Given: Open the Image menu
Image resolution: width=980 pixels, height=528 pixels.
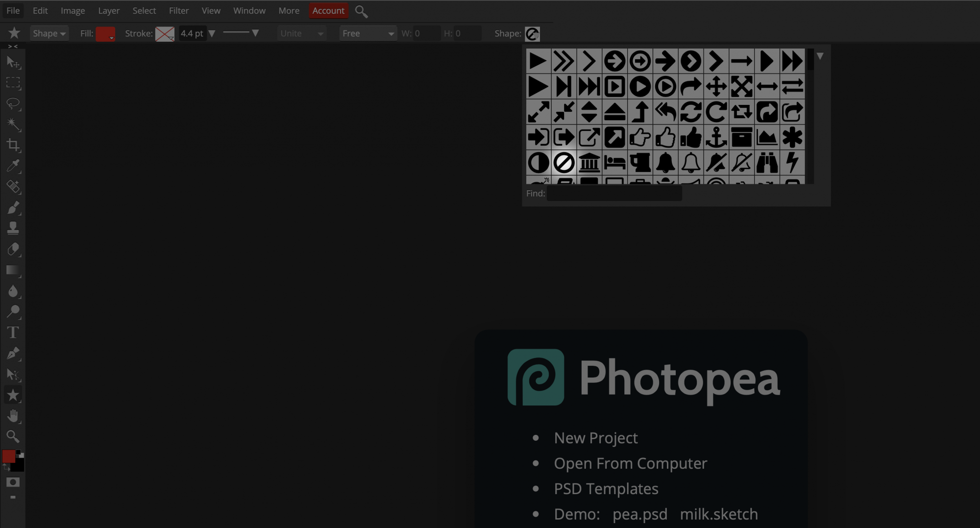Looking at the screenshot, I should (x=73, y=10).
